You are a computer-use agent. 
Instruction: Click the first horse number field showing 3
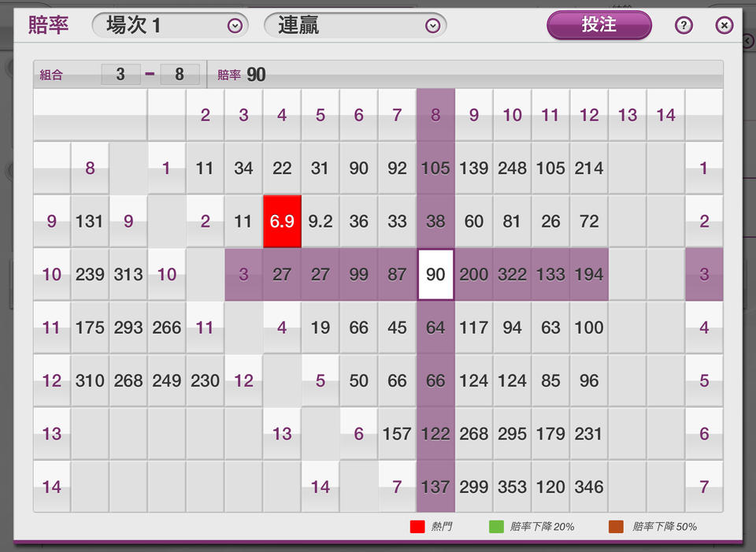(x=120, y=75)
